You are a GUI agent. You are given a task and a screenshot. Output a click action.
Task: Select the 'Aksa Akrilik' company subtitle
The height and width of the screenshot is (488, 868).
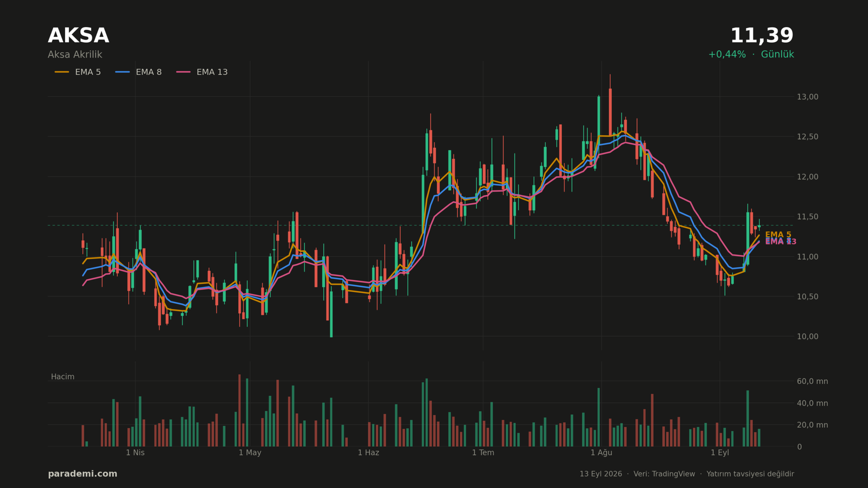tap(75, 55)
